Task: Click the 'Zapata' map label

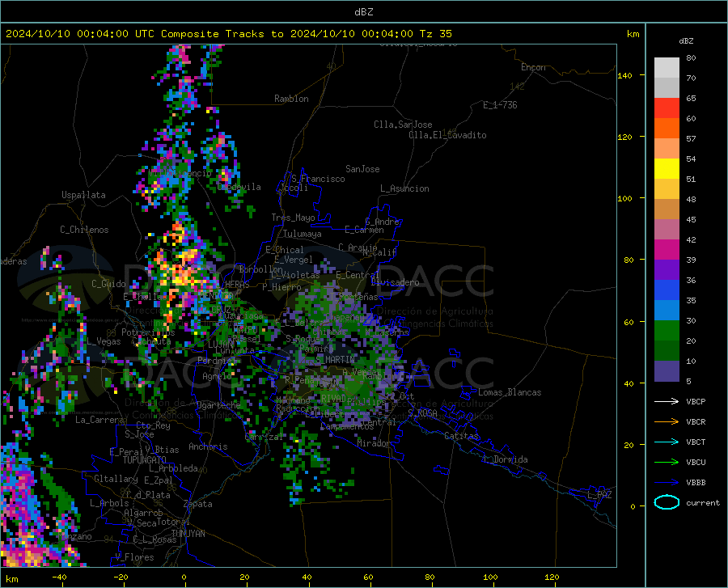Action: click(x=198, y=504)
